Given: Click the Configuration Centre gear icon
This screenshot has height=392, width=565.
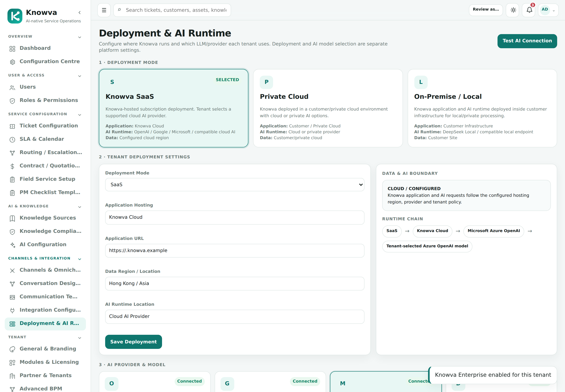Looking at the screenshot, I should pos(12,62).
